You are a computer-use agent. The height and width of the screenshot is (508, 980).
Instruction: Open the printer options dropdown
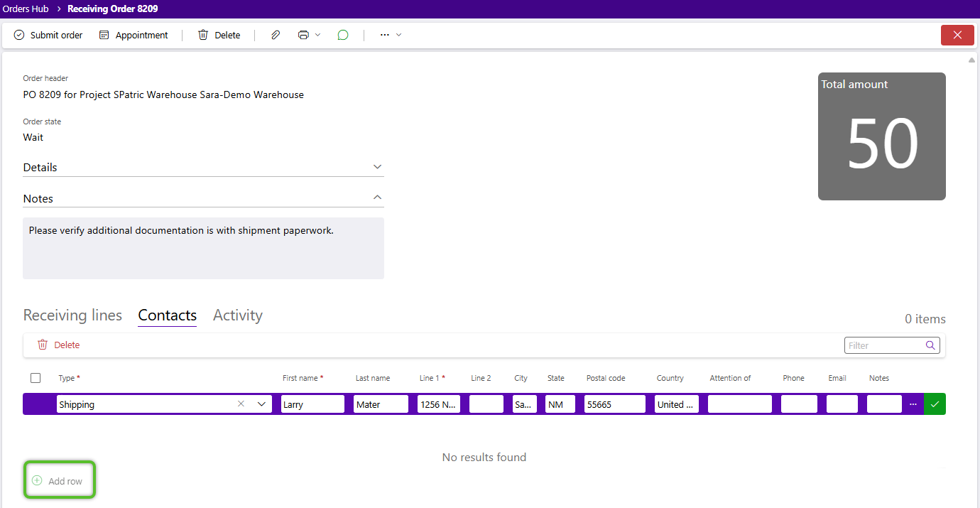(x=309, y=35)
